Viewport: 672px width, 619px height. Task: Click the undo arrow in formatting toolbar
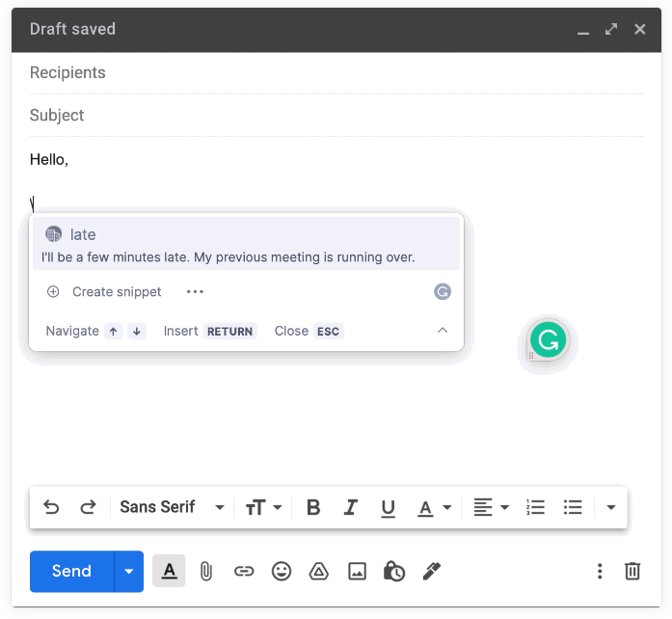pyautogui.click(x=51, y=507)
